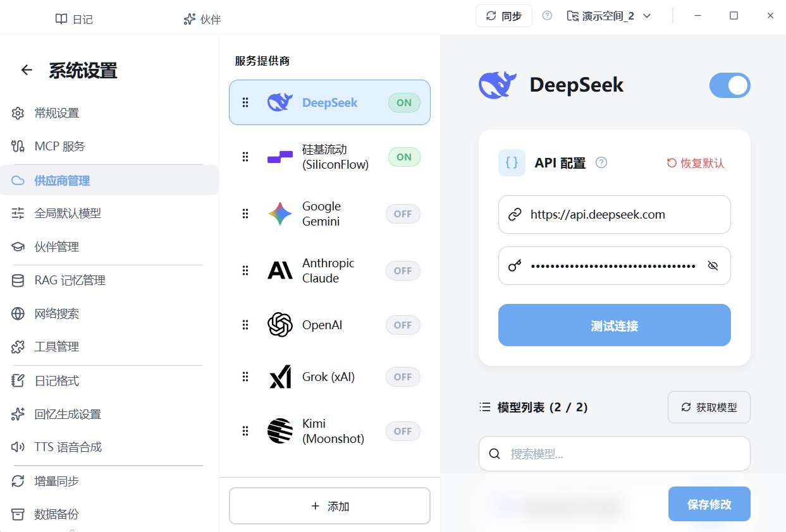Click Anthropic Claude OFF badge
Image resolution: width=786 pixels, height=532 pixels.
403,271
